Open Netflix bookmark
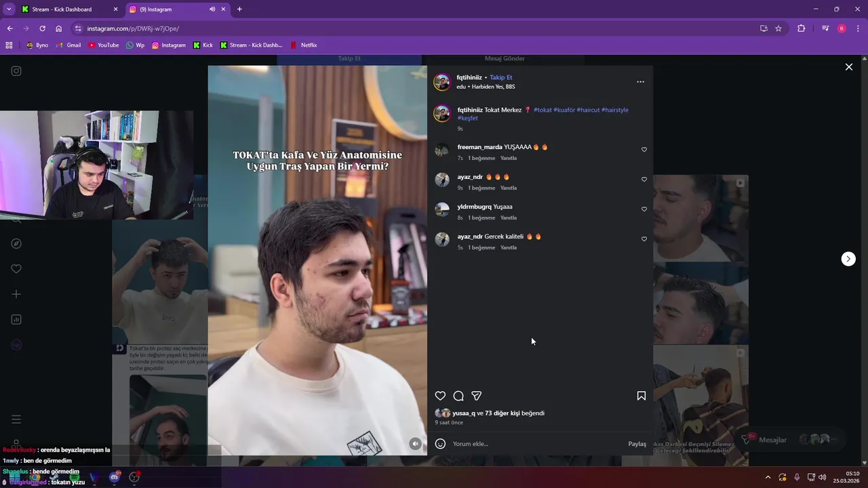 click(x=304, y=45)
